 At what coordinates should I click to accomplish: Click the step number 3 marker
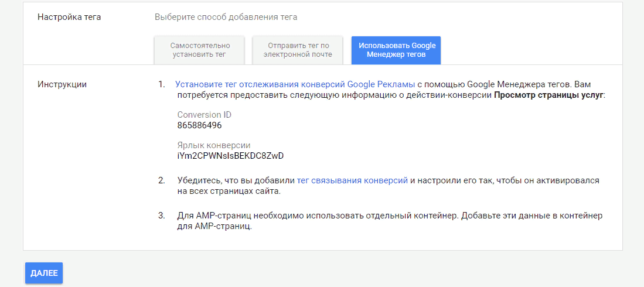(162, 216)
